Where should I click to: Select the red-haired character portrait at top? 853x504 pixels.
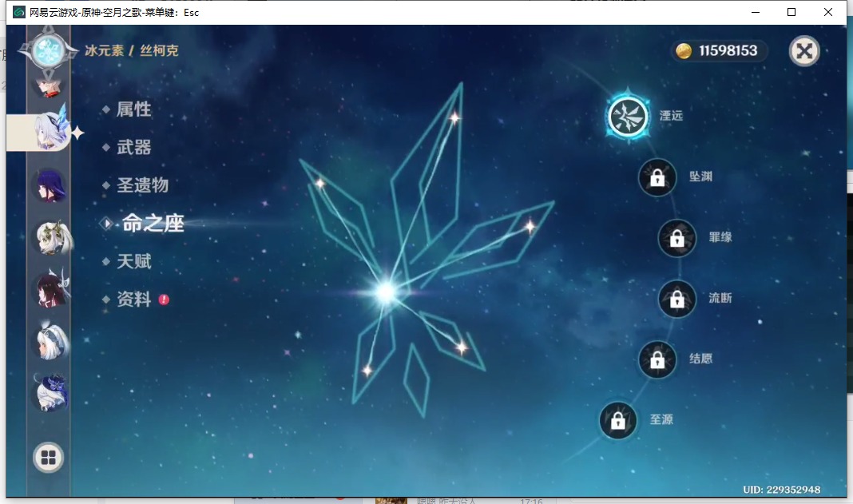[49, 87]
